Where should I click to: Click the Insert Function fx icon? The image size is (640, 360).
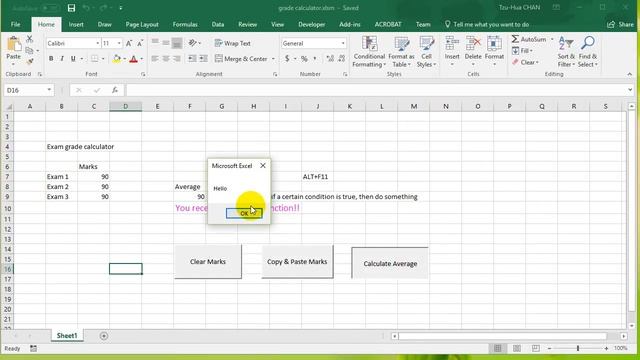click(x=115, y=90)
